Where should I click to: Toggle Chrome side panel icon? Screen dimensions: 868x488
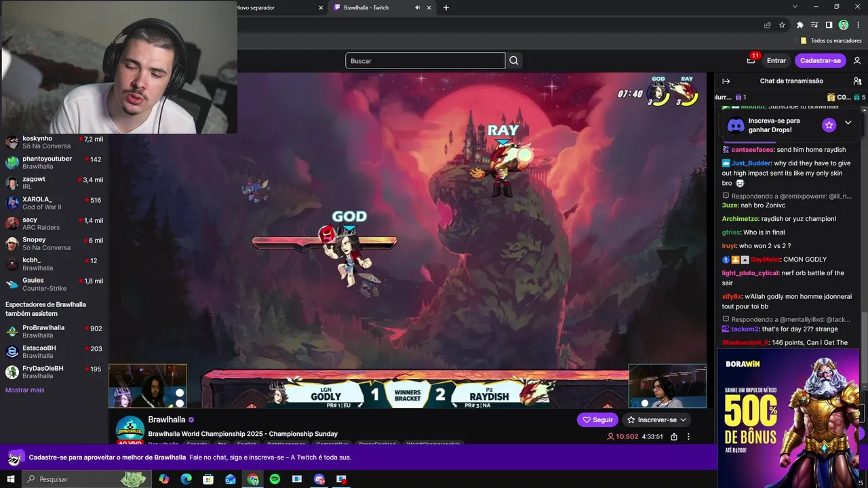(x=829, y=25)
